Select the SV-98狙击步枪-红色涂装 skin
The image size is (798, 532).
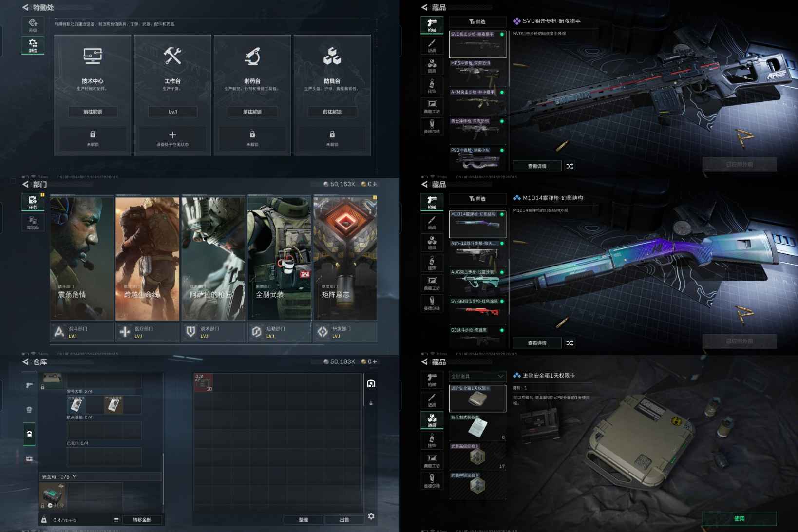pyautogui.click(x=477, y=311)
